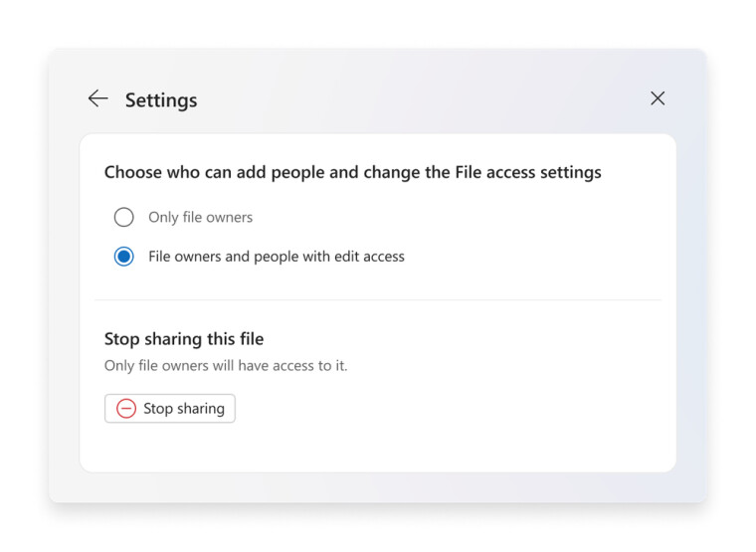The image size is (756, 552).
Task: Click the gray dialog margin beneath the white card
Action: pos(378,486)
